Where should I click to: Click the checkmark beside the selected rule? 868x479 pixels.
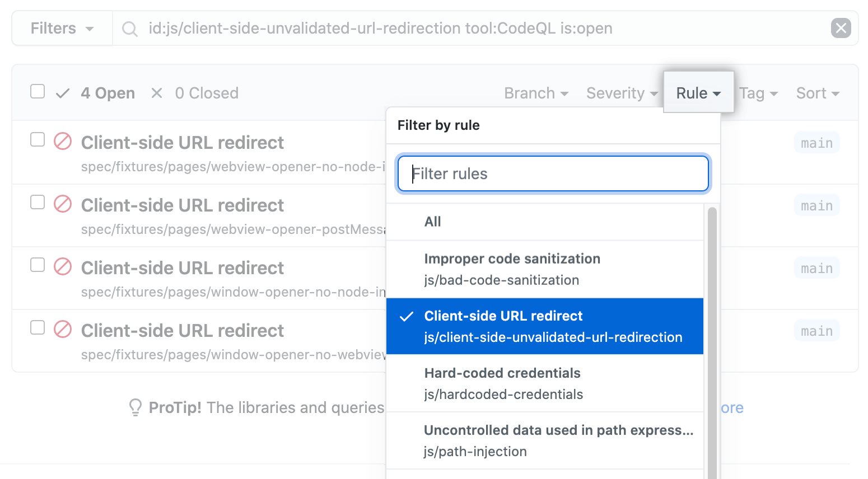click(405, 317)
